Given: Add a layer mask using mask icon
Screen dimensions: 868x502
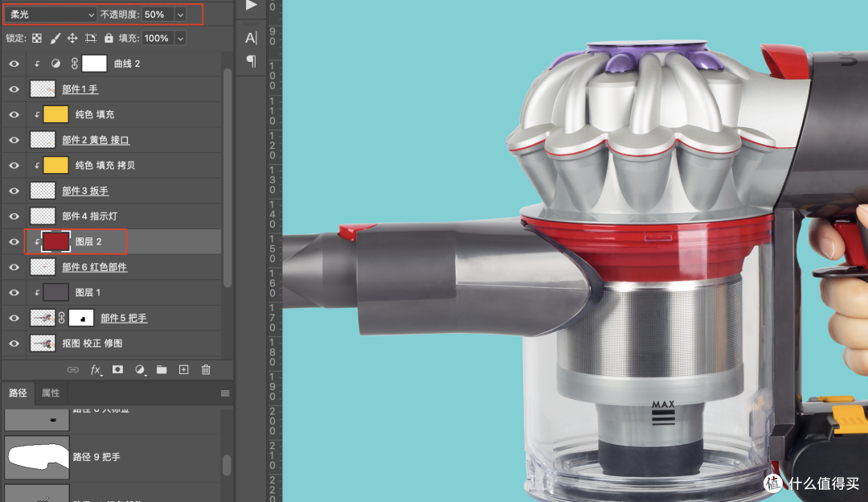Looking at the screenshot, I should pyautogui.click(x=117, y=369).
